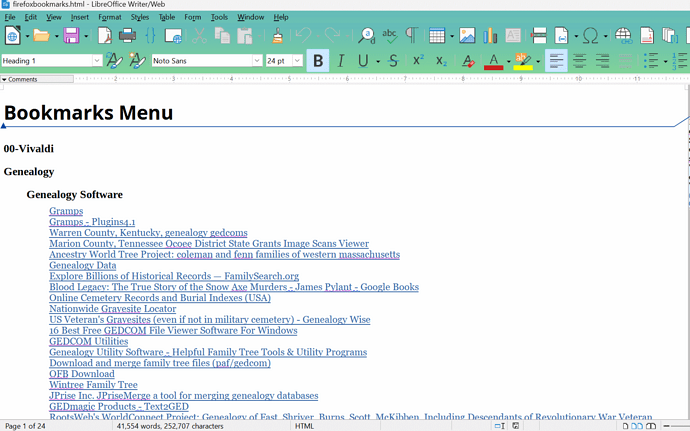Screen dimensions: 690x431
Task: Center the text horizontally
Action: coord(580,61)
